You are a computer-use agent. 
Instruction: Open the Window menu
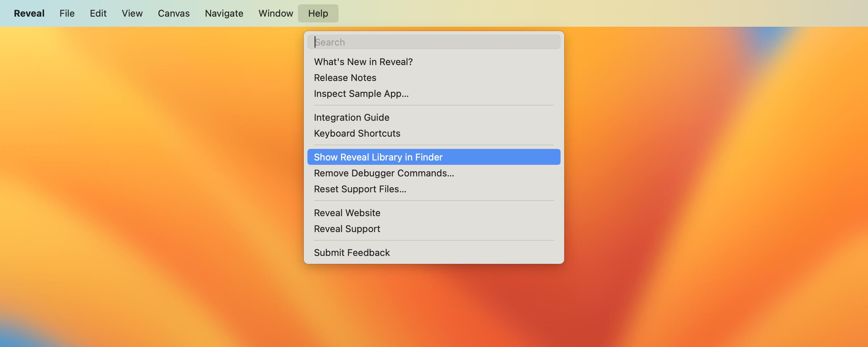[276, 13]
